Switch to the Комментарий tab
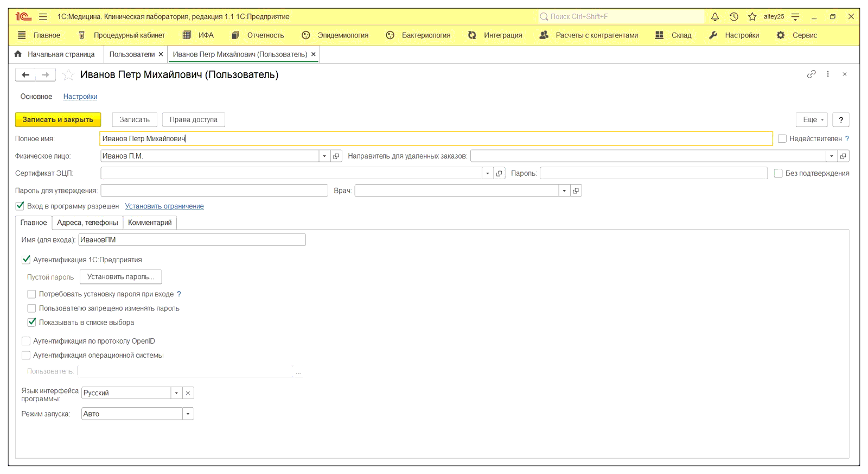Viewport: 868px width, 474px height. coord(150,223)
